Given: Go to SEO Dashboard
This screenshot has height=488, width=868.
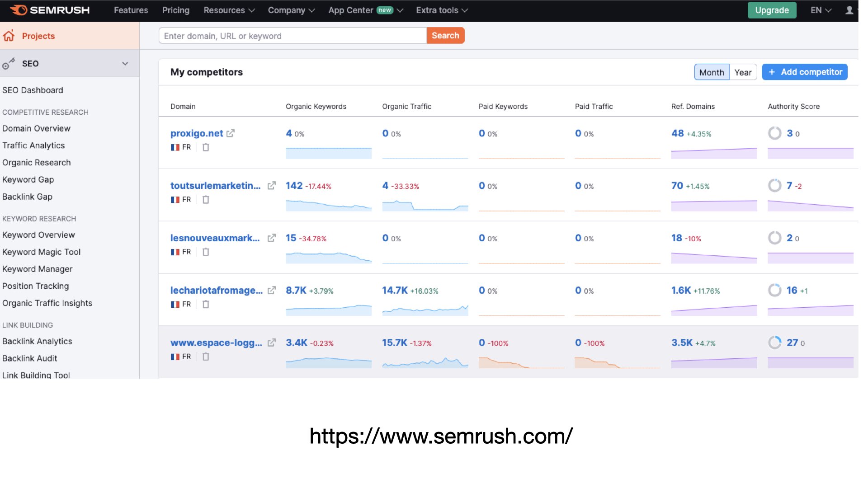Looking at the screenshot, I should coord(33,90).
